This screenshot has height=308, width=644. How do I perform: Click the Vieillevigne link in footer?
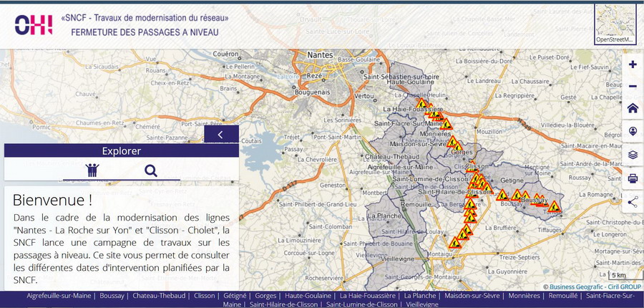point(421,304)
